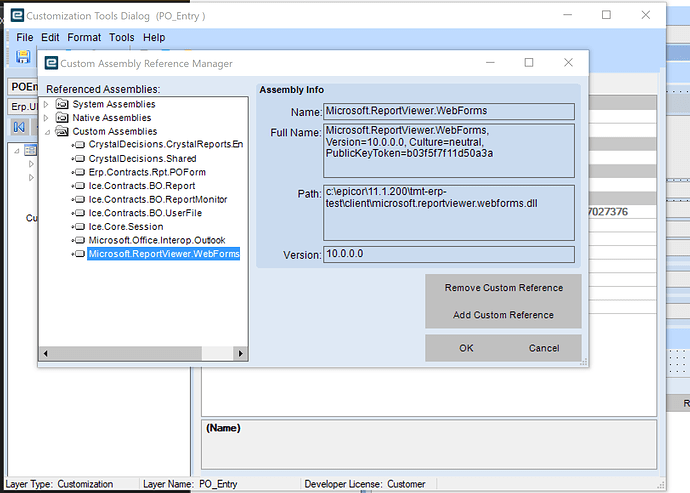Expand first child node in background tree
Viewport: 690px width, 493px height.
31,164
